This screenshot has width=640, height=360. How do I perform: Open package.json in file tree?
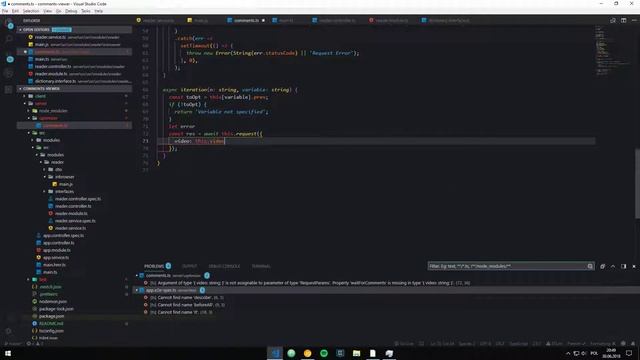51,316
